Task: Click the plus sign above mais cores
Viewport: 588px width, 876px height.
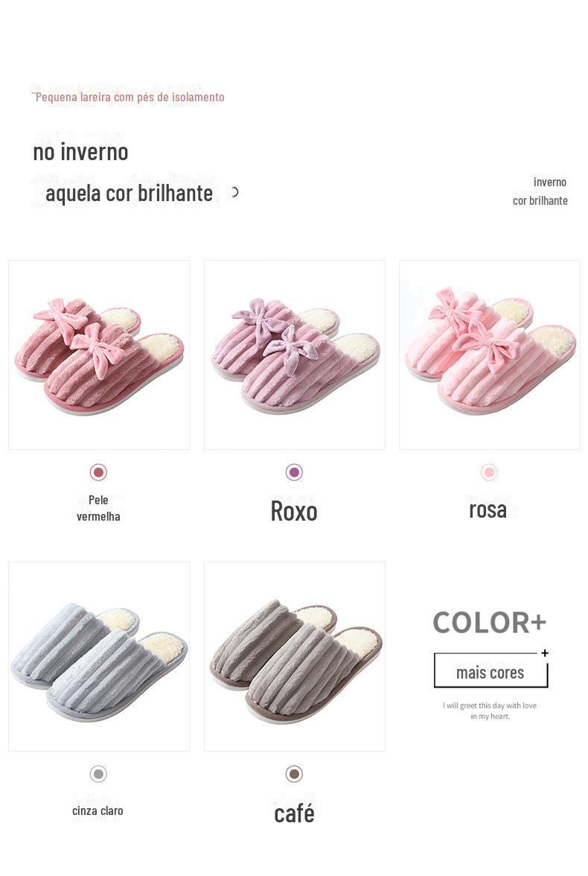Action: 545,653
